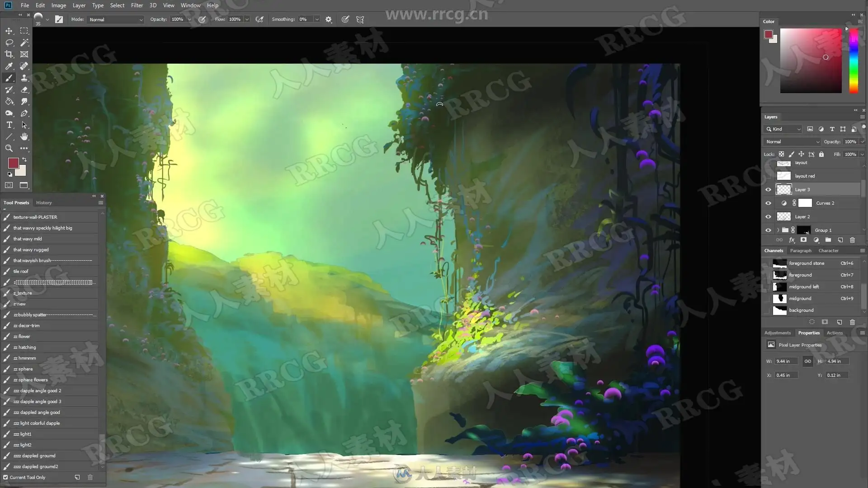Select the Clone Stamp tool
The width and height of the screenshot is (868, 488).
pos(24,78)
